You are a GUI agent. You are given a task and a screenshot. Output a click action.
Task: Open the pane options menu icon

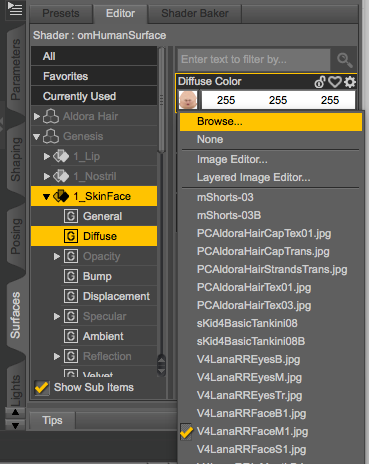15,9
